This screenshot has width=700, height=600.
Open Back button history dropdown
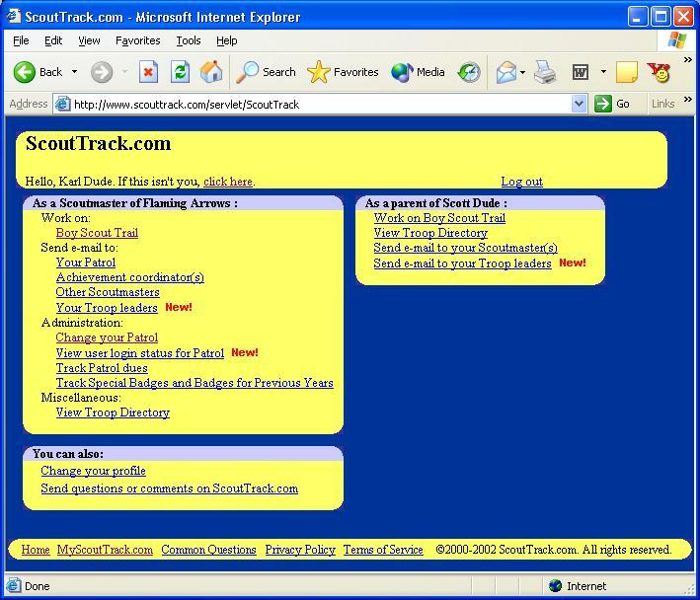click(x=75, y=72)
